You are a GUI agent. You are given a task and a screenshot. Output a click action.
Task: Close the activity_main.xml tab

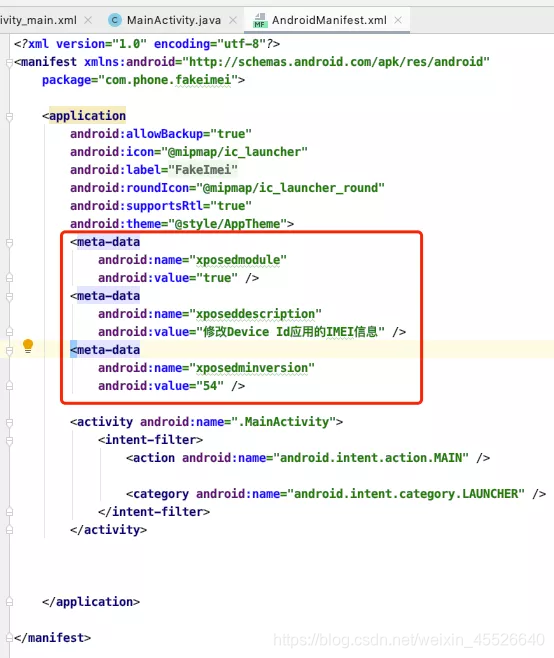tap(88, 20)
